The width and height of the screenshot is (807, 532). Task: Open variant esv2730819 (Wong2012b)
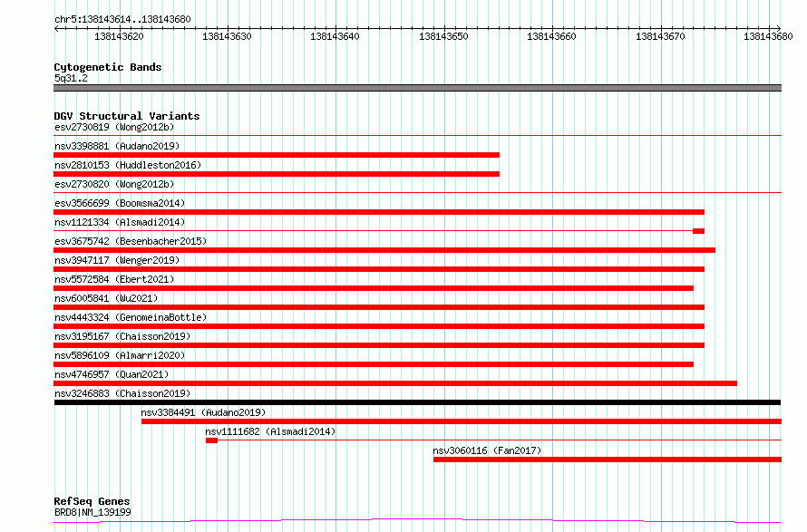coord(114,127)
